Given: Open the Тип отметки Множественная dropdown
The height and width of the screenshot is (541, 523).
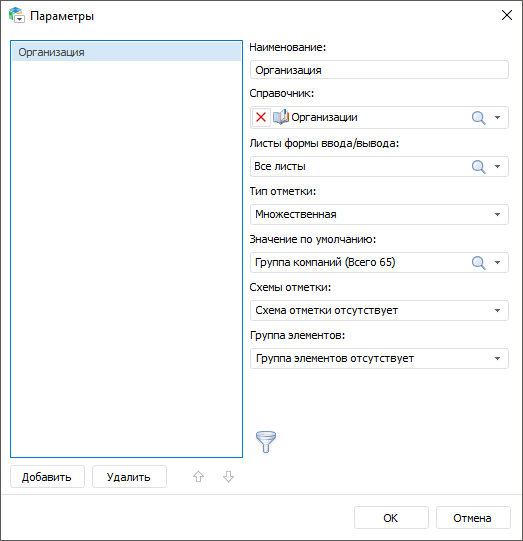Looking at the screenshot, I should 379,214.
